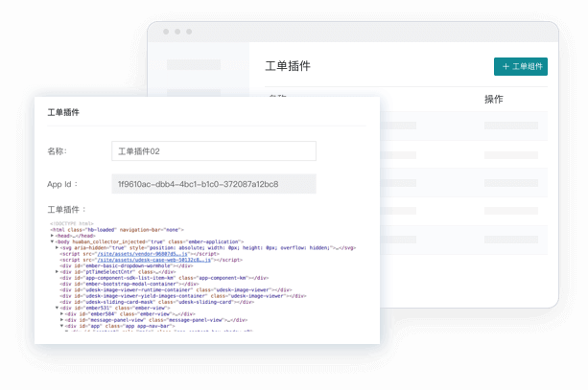Click the 名称 label
The height and width of the screenshot is (390, 588).
pos(57,151)
